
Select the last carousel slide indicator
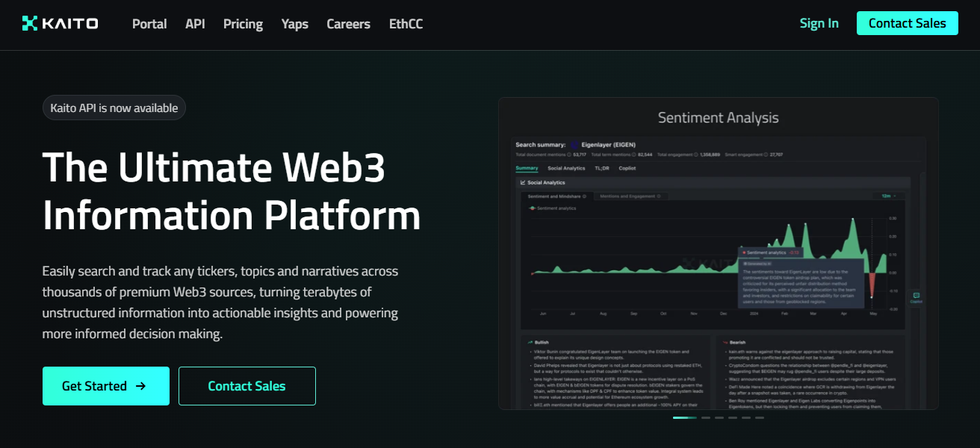pos(759,417)
